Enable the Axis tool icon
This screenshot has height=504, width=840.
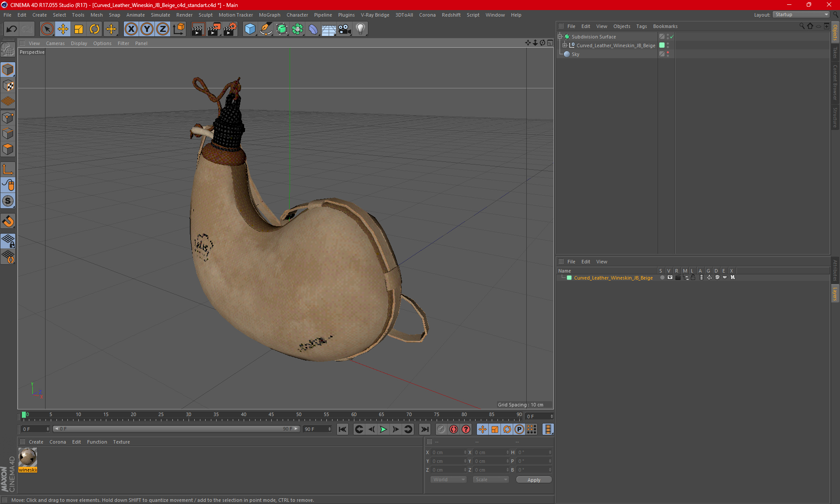click(8, 169)
